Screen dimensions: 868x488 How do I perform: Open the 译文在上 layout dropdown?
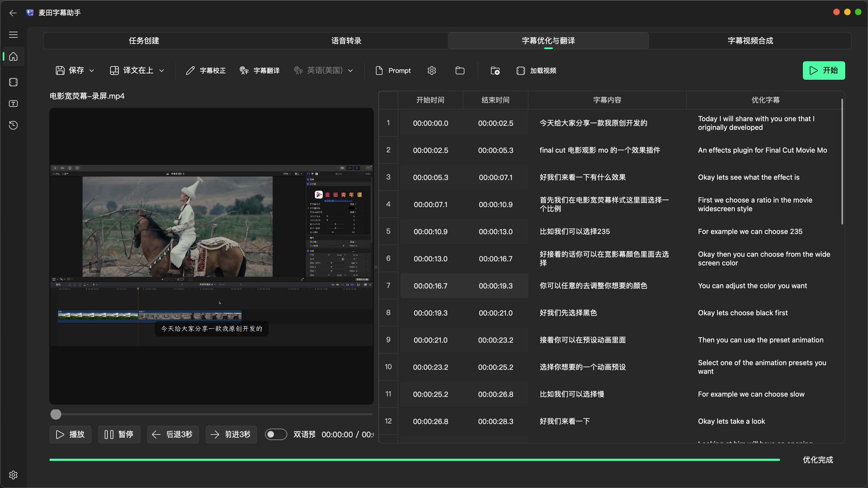pyautogui.click(x=137, y=70)
